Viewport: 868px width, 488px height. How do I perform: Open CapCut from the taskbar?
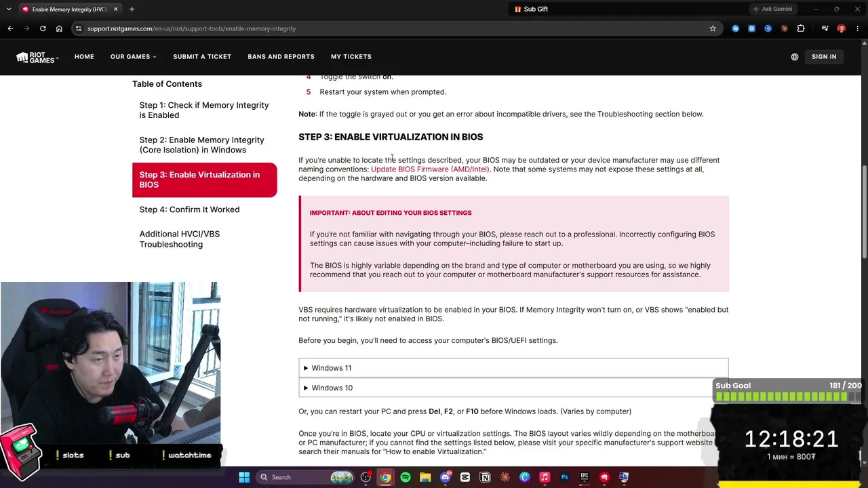click(x=465, y=477)
